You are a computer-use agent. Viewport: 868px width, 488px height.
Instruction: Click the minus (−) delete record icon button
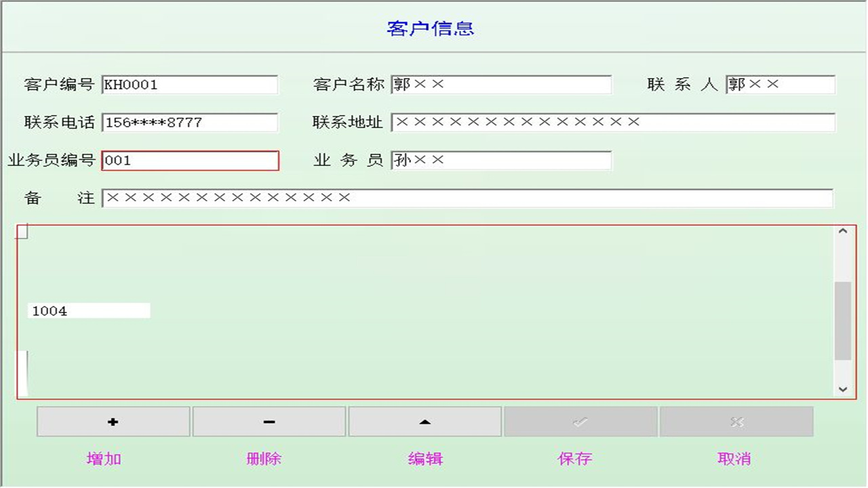point(269,421)
